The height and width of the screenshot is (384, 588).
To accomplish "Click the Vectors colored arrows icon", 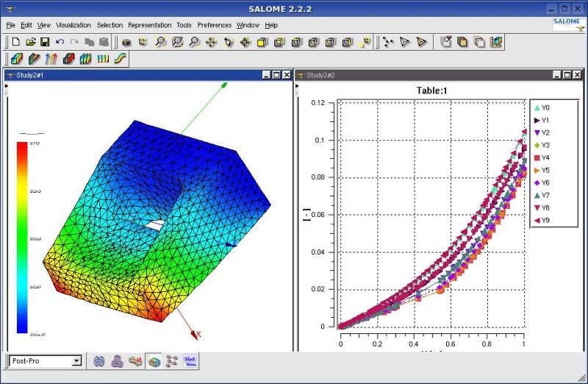I will (x=51, y=59).
